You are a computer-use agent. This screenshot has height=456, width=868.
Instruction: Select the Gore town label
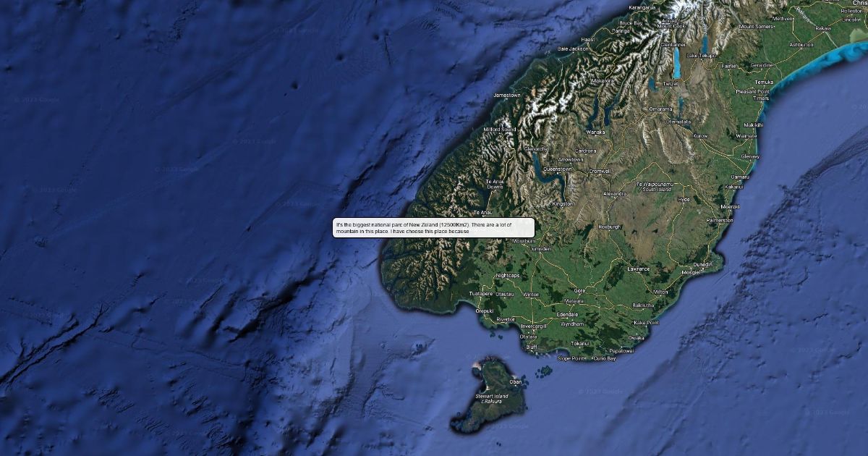point(579,290)
